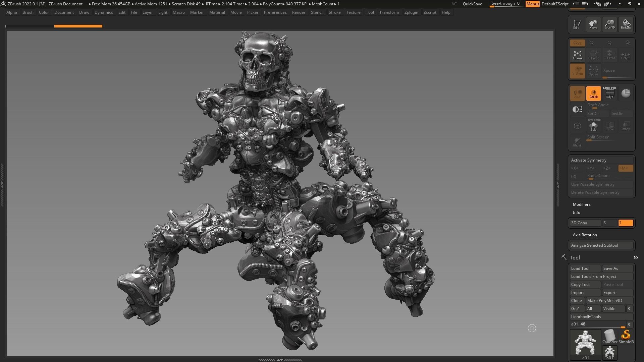Open the Brush menu
The image size is (644, 362).
28,12
